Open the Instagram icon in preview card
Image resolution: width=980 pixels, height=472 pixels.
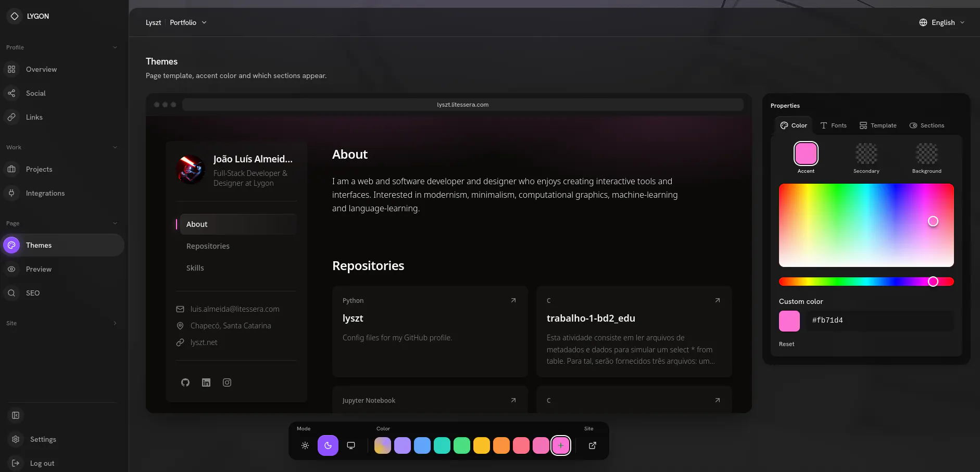[227, 382]
